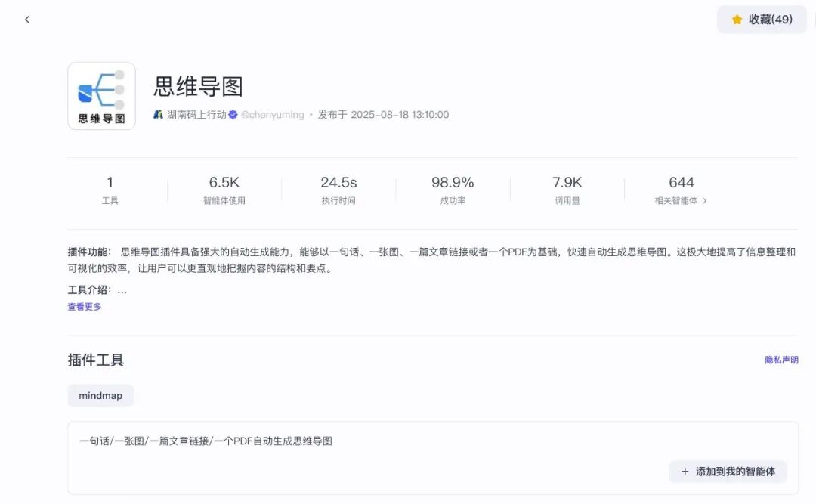Screen dimensions: 816x504
Task: Click the 思维导图 plugin logo image
Action: click(x=101, y=96)
